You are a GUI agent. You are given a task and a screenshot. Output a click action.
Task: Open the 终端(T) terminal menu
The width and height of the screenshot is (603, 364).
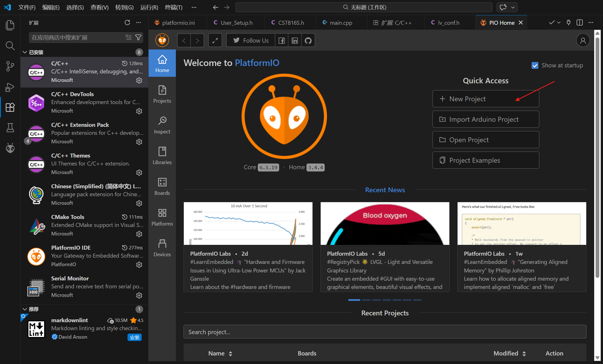pos(174,7)
